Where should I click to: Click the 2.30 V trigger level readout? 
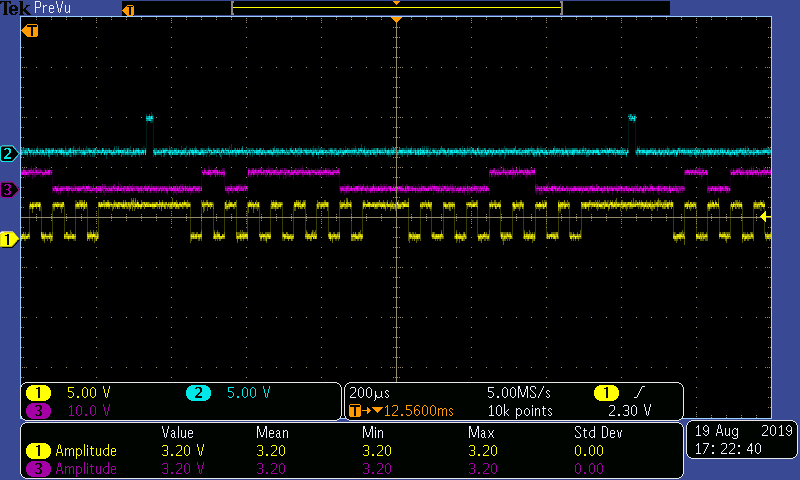click(x=630, y=411)
